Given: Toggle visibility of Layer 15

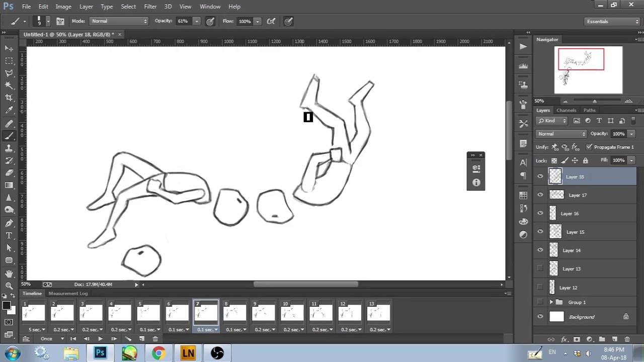Looking at the screenshot, I should pos(540,232).
